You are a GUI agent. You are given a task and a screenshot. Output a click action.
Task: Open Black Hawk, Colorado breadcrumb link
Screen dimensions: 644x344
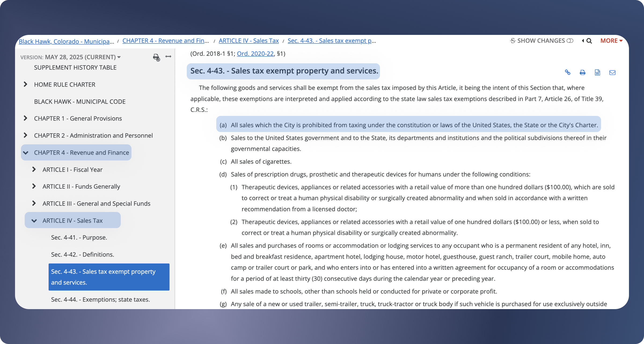coord(67,41)
